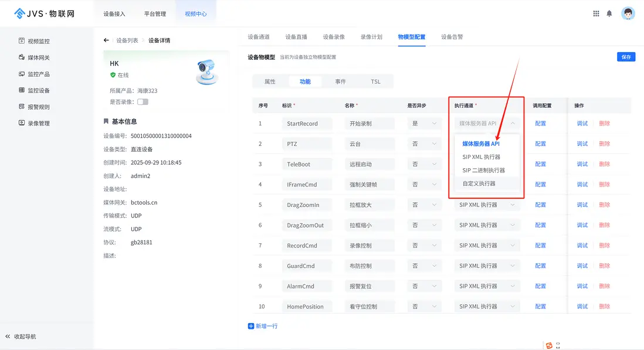644x350 pixels.
Task: Click device number 50010500001310000004
Action: click(x=161, y=136)
